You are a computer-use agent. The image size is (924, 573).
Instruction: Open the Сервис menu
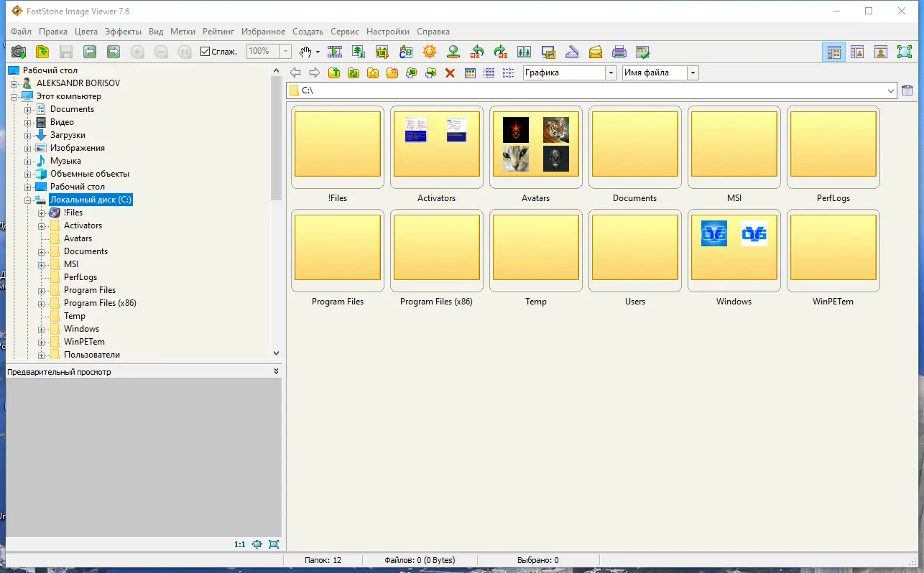click(x=345, y=32)
